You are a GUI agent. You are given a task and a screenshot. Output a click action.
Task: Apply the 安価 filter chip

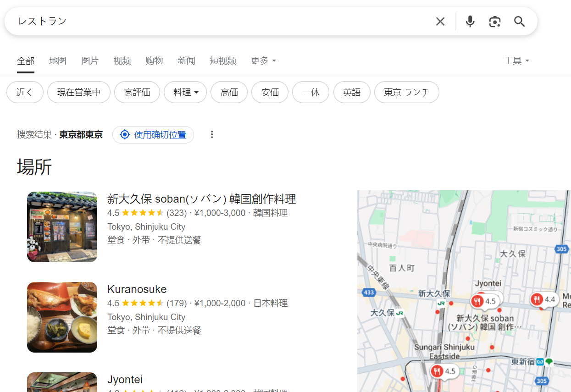270,92
